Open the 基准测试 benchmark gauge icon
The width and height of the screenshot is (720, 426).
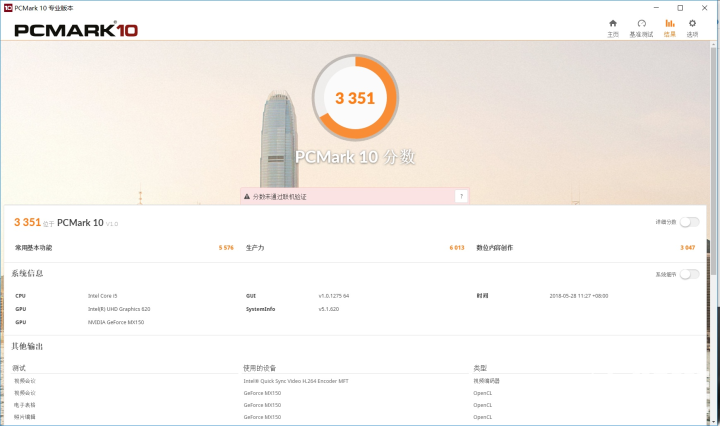click(x=641, y=23)
